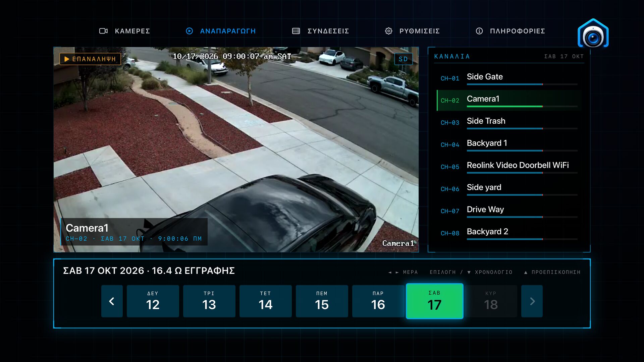Viewport: 644px width, 362px height.
Task: Select channel CH-06 Side yard
Action: 509,189
